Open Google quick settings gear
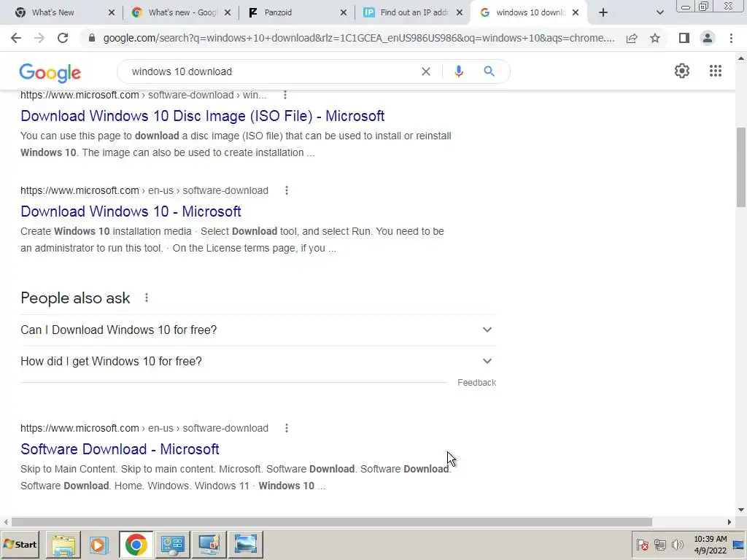This screenshot has width=747, height=560. [682, 71]
